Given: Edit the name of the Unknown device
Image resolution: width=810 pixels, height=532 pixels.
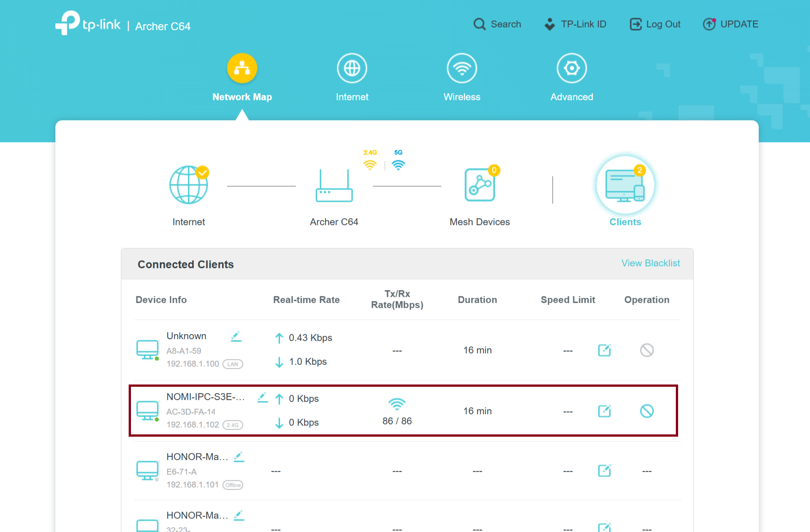Looking at the screenshot, I should 236,337.
